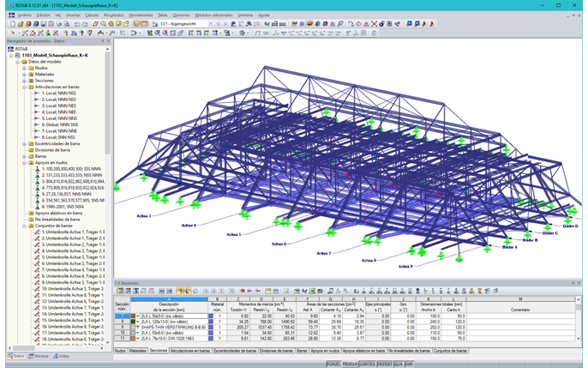The height and width of the screenshot is (368, 588).
Task: Close the 1.3 Secciones table panel
Action: point(579,283)
